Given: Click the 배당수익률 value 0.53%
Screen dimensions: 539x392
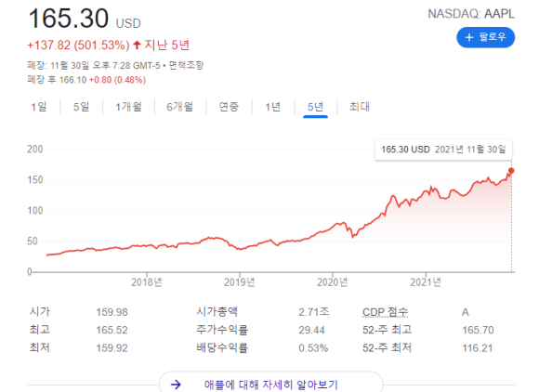Looking at the screenshot, I should click(x=313, y=348).
